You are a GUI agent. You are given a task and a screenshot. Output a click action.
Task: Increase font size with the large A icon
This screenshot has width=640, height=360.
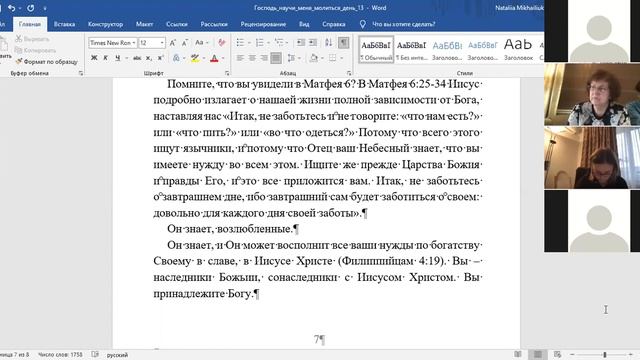tap(173, 43)
